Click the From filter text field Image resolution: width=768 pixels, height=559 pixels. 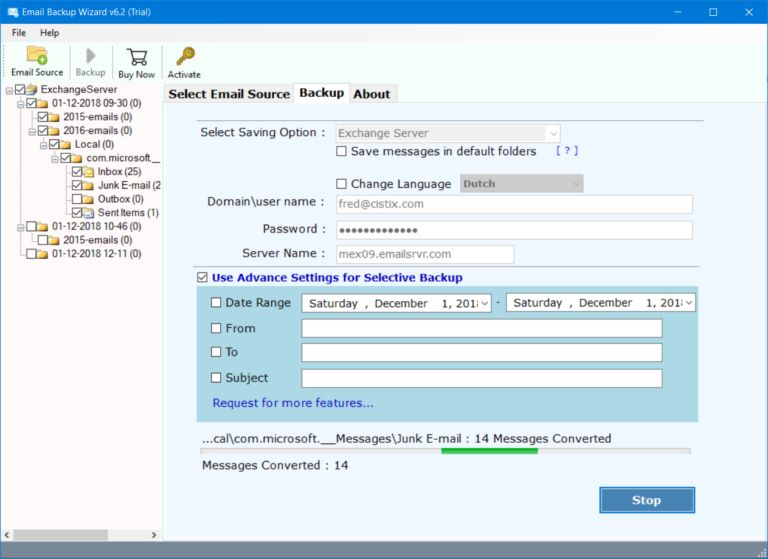point(482,328)
